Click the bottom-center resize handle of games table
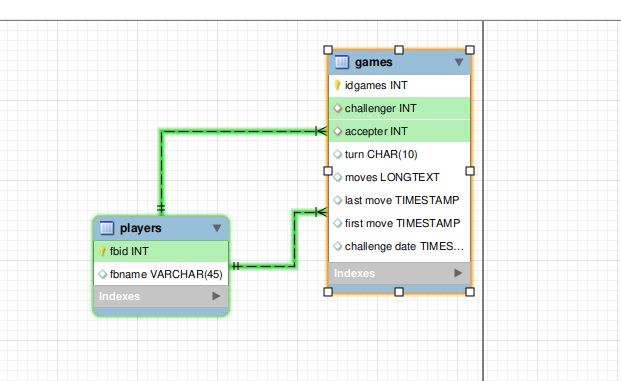This screenshot has width=621, height=381. (x=399, y=292)
